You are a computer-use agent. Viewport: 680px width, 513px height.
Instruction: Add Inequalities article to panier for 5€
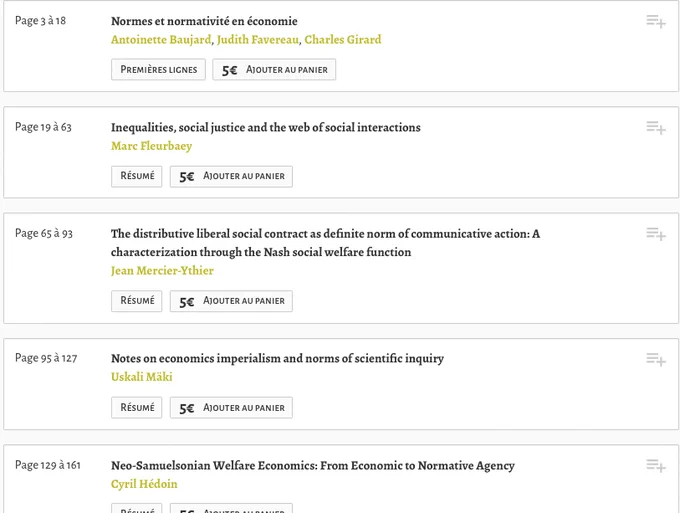coord(231,176)
